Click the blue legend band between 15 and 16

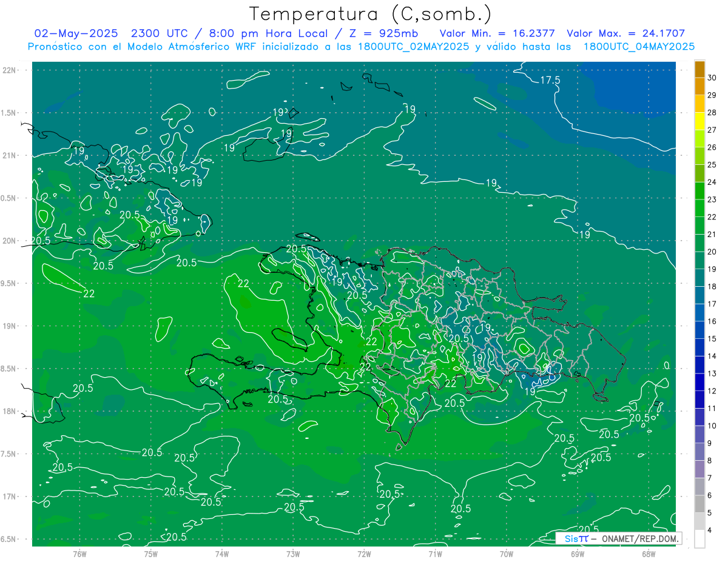pos(699,330)
